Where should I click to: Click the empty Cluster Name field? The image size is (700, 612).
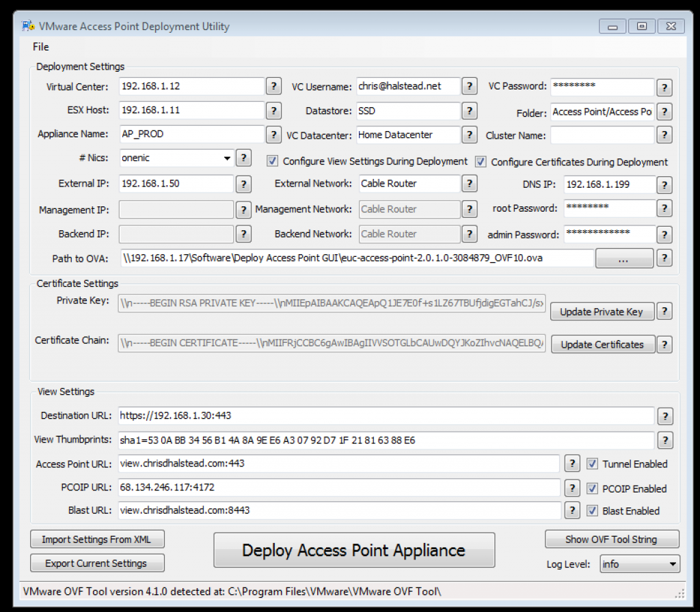pyautogui.click(x=602, y=135)
